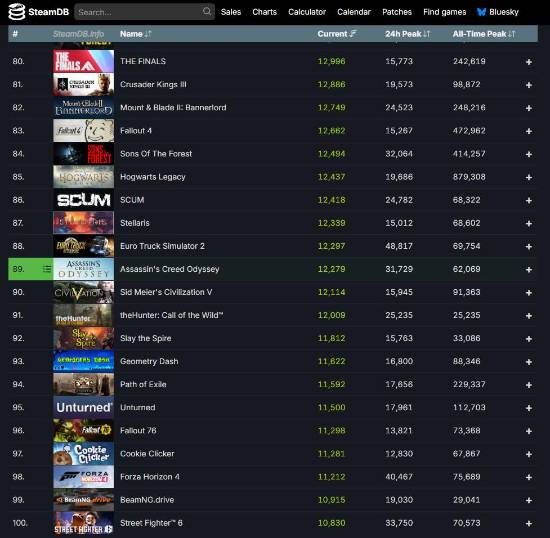Add SCUM with plus icon
The height and width of the screenshot is (538, 550).
pyautogui.click(x=529, y=201)
